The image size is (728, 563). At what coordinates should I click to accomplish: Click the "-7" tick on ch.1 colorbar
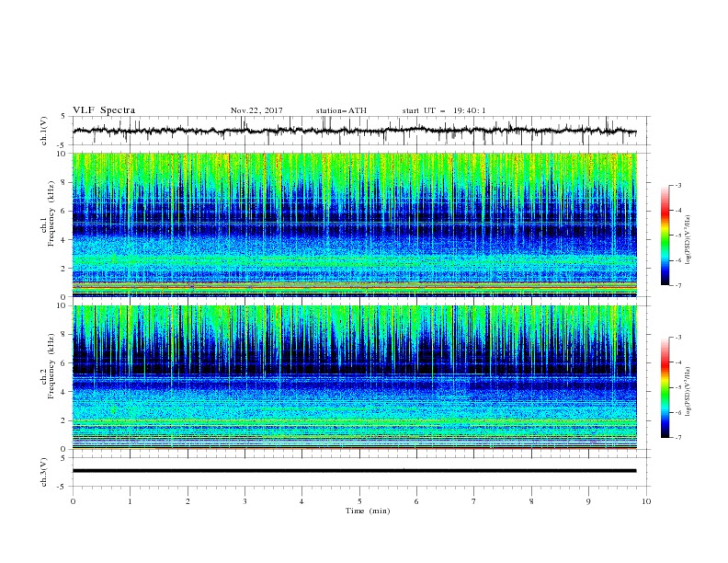678,285
